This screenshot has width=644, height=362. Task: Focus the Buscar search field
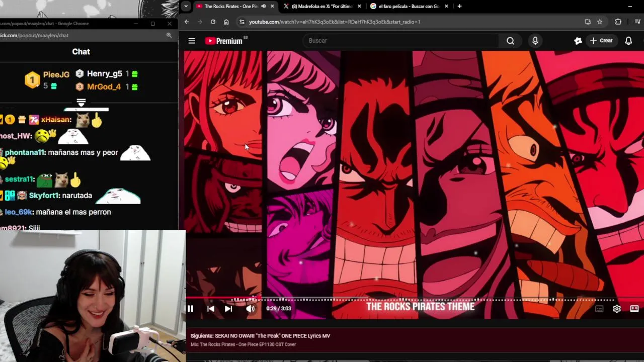[x=400, y=41]
